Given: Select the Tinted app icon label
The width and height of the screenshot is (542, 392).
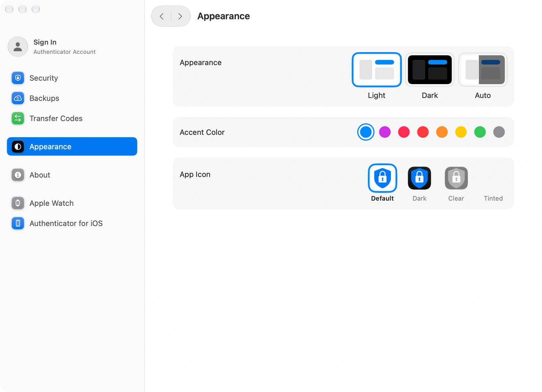Looking at the screenshot, I should [493, 199].
